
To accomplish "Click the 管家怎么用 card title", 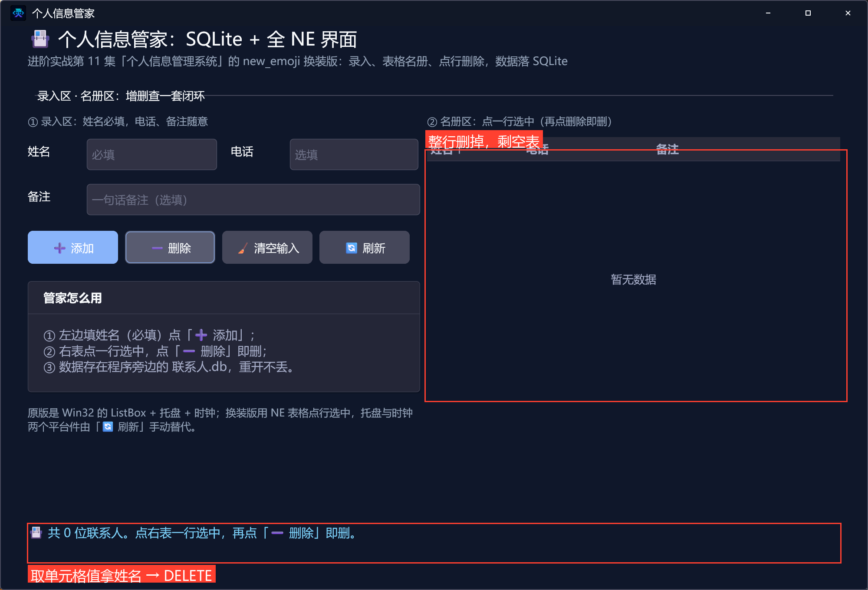I will (x=72, y=298).
